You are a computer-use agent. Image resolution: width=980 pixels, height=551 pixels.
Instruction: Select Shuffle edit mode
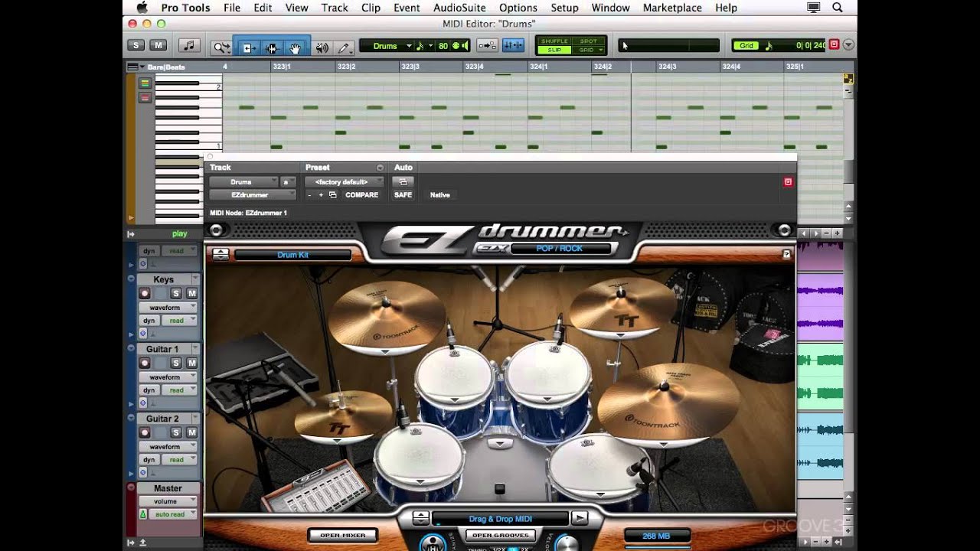554,41
